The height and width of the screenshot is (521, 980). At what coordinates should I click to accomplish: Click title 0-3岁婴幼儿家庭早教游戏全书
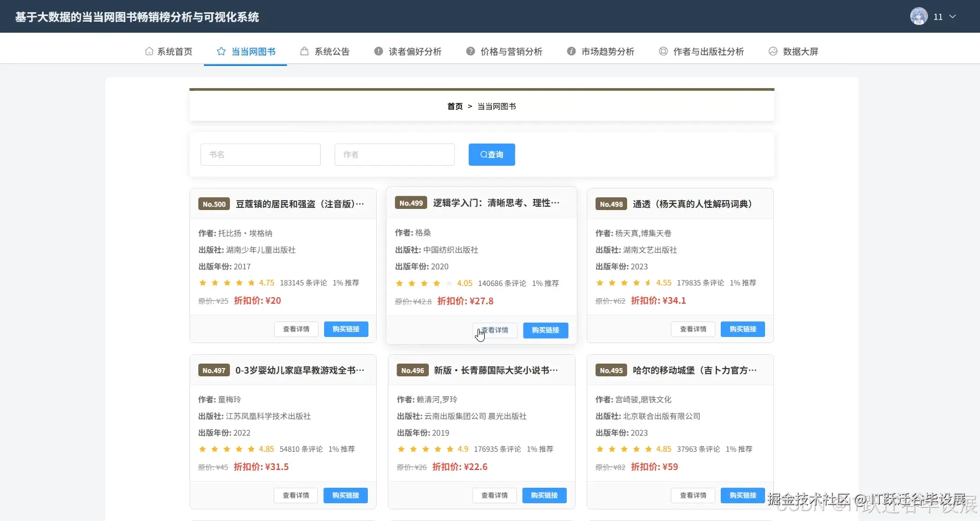point(300,370)
